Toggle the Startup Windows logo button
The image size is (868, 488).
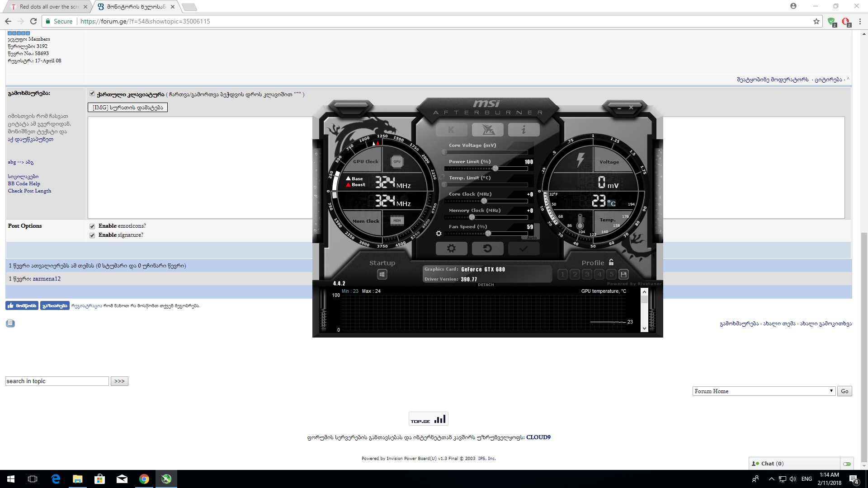tap(382, 274)
